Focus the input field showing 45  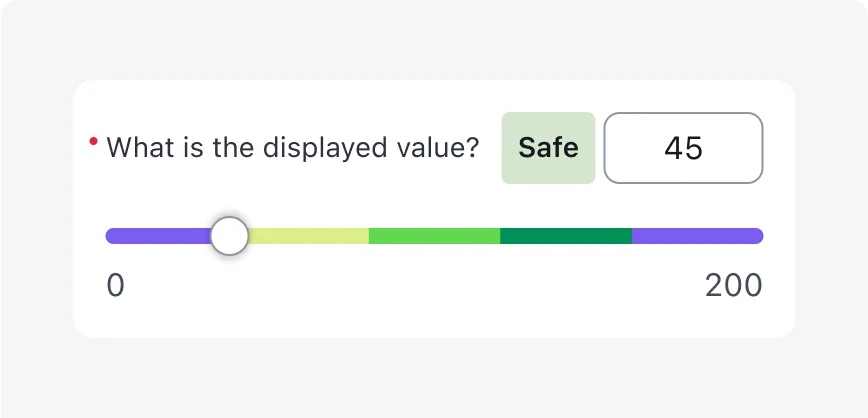[683, 148]
